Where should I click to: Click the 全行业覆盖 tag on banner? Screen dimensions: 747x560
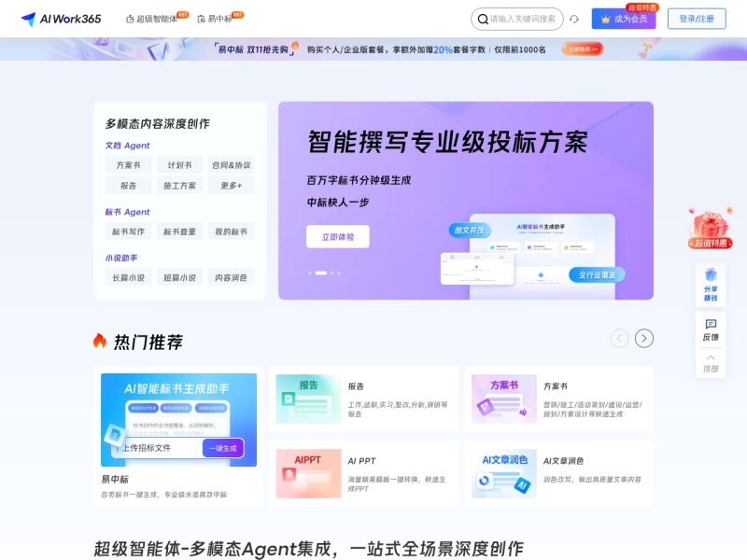point(597,274)
